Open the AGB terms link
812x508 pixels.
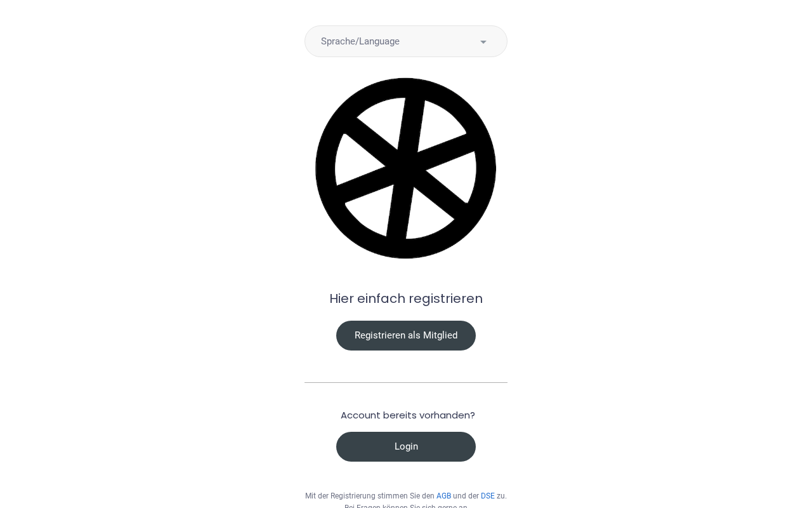point(443,496)
